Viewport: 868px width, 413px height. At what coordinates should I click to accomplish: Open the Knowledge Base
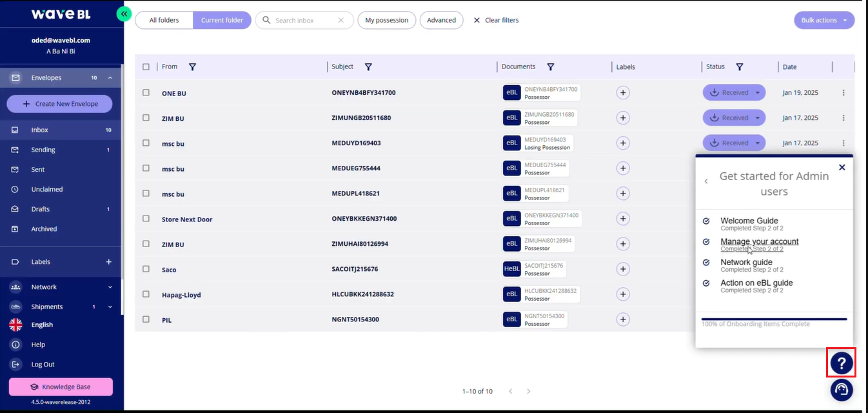pyautogui.click(x=61, y=387)
